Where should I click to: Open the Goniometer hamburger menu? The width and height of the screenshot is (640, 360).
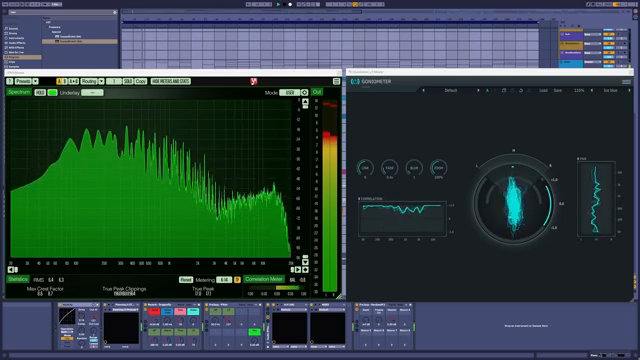tap(626, 82)
